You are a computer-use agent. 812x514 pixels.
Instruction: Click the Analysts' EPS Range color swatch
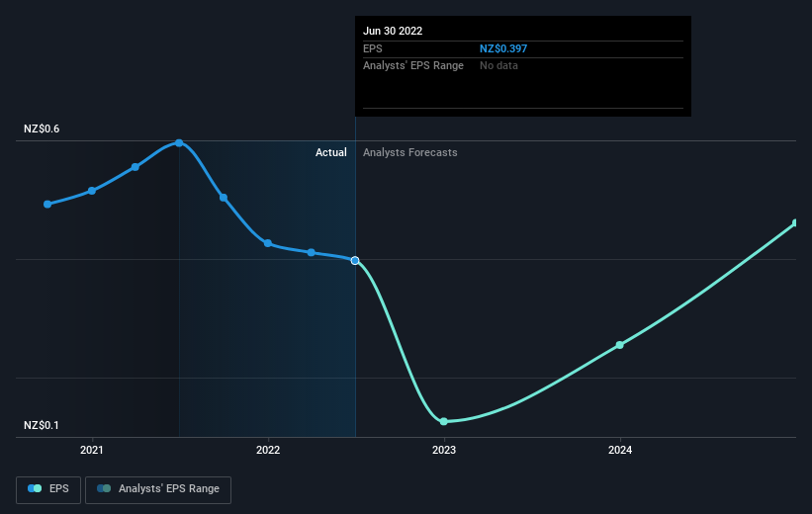104,488
